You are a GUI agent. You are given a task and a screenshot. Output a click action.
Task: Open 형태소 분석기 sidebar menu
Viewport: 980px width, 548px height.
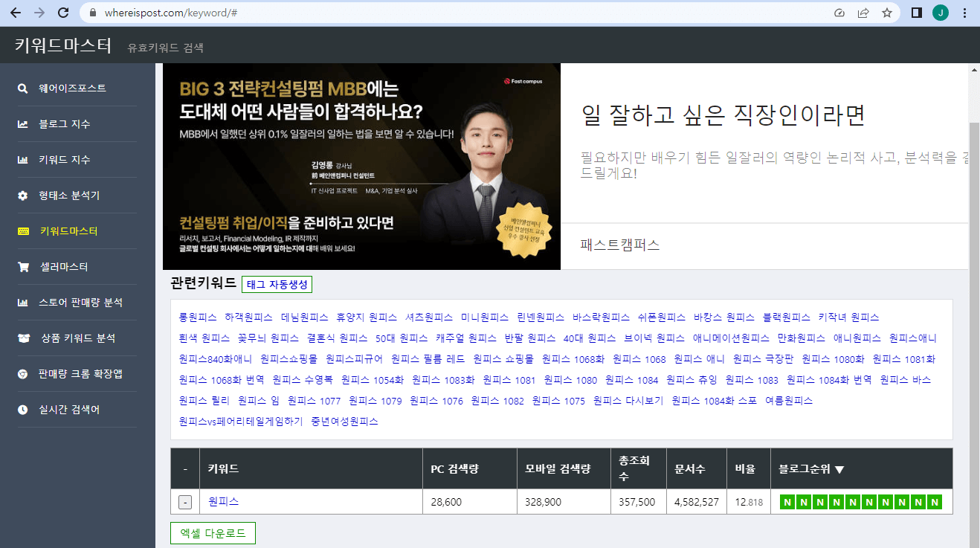coord(69,196)
